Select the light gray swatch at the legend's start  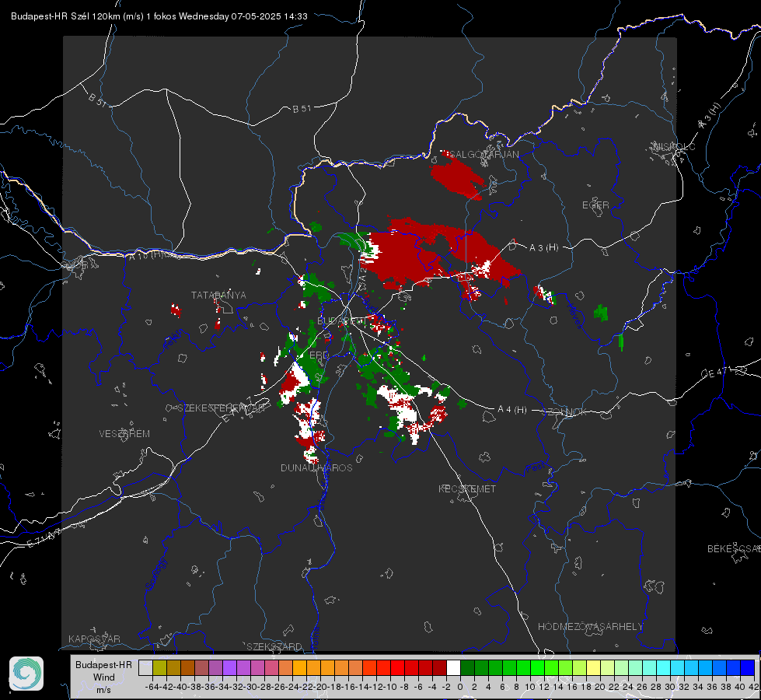(145, 668)
